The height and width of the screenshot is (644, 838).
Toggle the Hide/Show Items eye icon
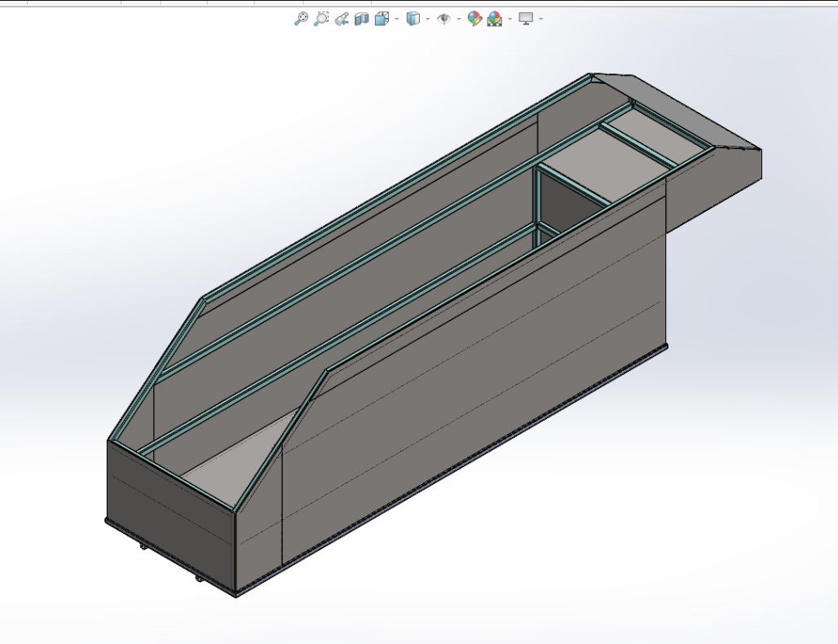coord(444,19)
